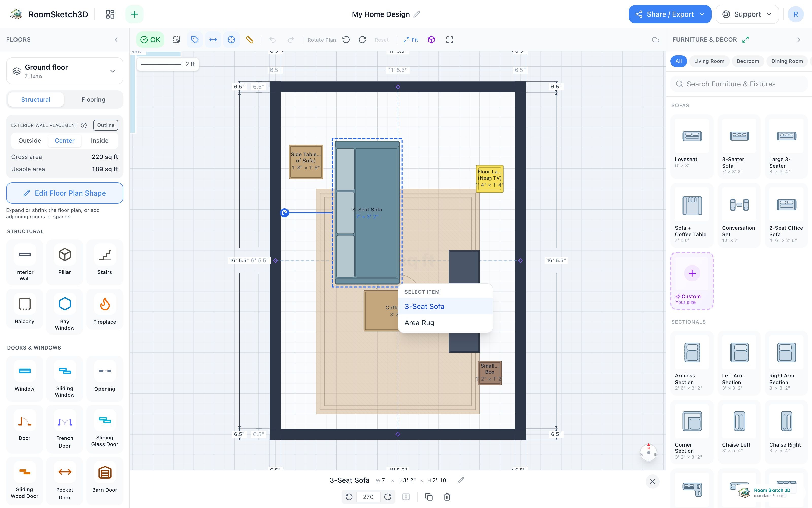
Task: Add a Barn Door element
Action: click(105, 481)
